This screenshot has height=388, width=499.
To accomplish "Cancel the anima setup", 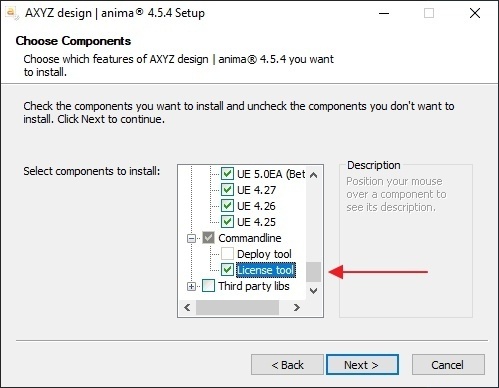I will 448,365.
